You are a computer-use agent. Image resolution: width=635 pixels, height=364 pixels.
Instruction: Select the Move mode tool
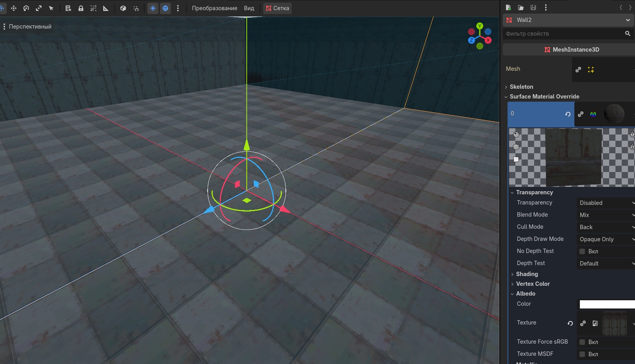click(14, 8)
